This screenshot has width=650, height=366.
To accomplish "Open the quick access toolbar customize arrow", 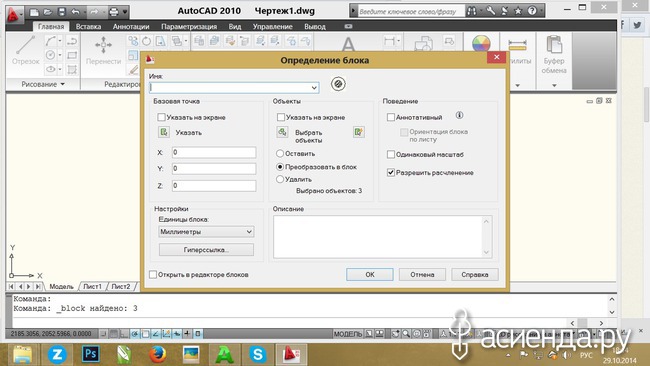I will coord(125,12).
